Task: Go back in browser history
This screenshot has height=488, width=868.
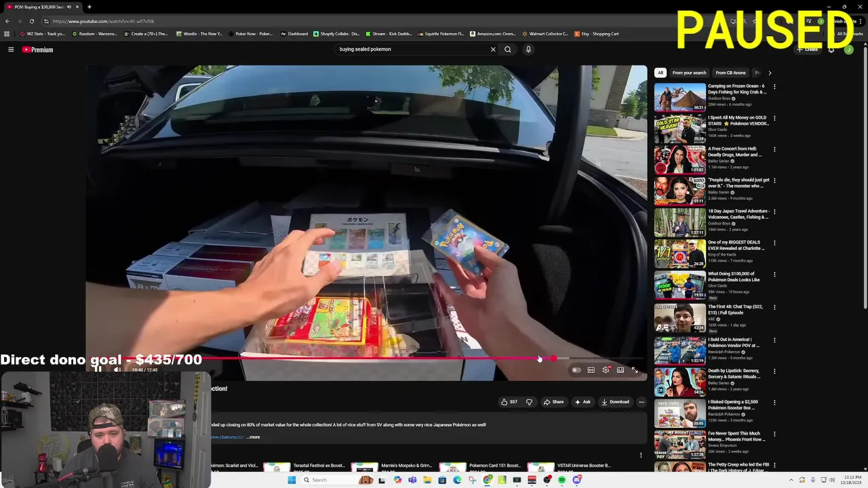Action: [x=7, y=21]
